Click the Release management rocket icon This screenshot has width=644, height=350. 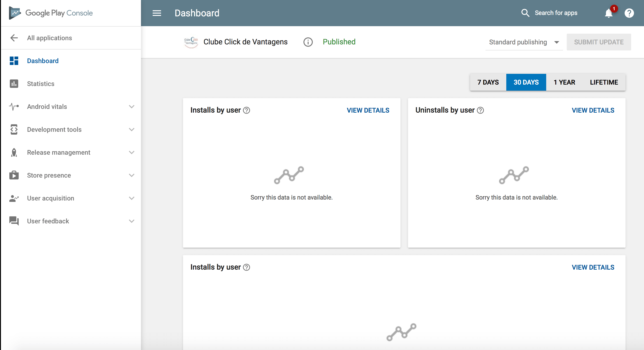pyautogui.click(x=14, y=152)
